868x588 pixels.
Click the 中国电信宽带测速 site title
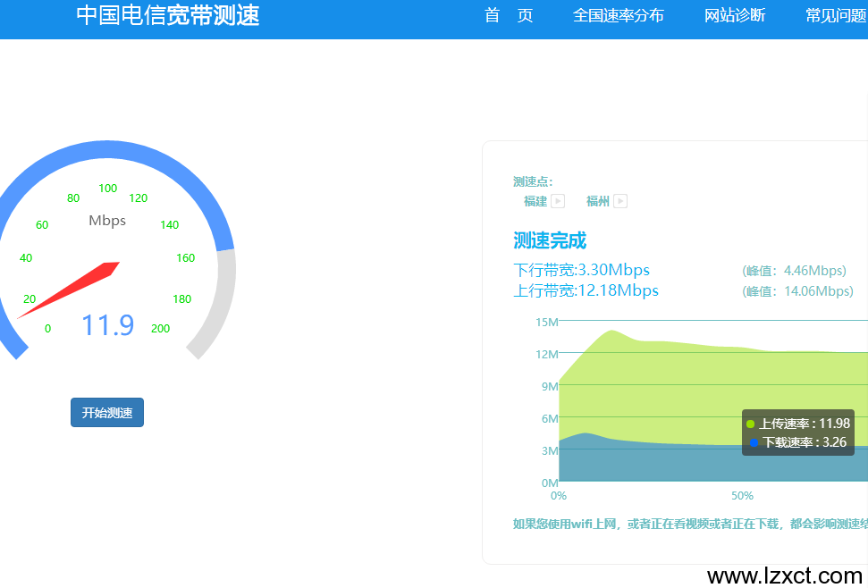168,15
